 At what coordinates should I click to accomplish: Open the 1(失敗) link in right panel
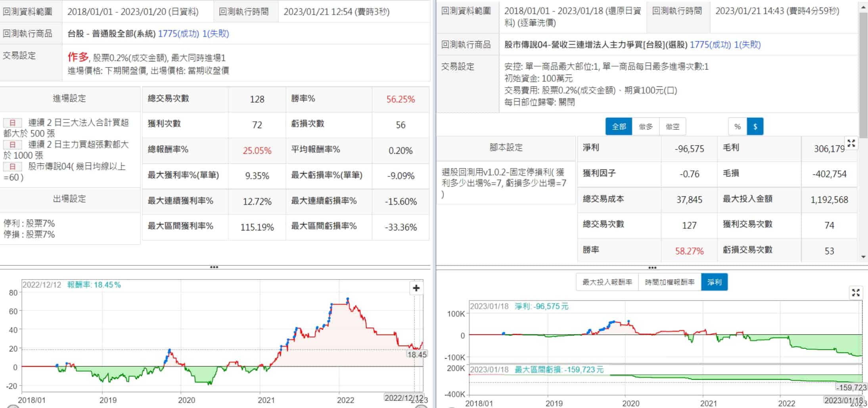(747, 45)
